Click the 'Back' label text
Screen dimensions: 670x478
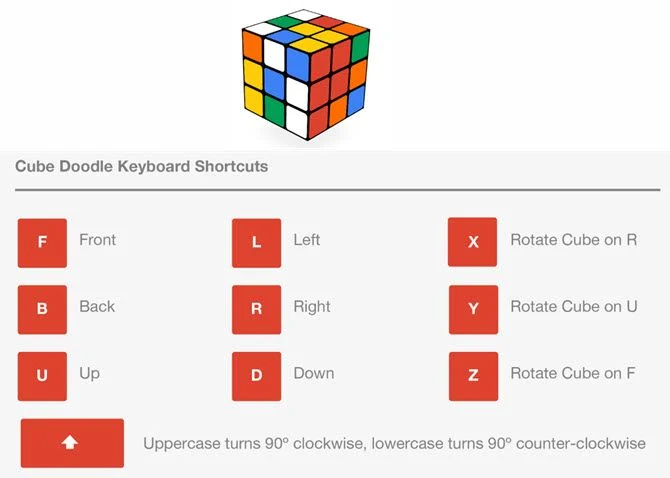97,306
